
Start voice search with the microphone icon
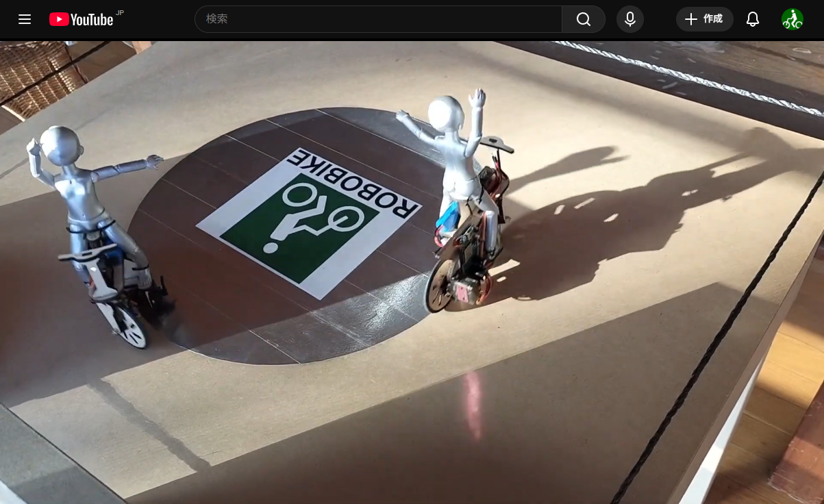tap(629, 19)
